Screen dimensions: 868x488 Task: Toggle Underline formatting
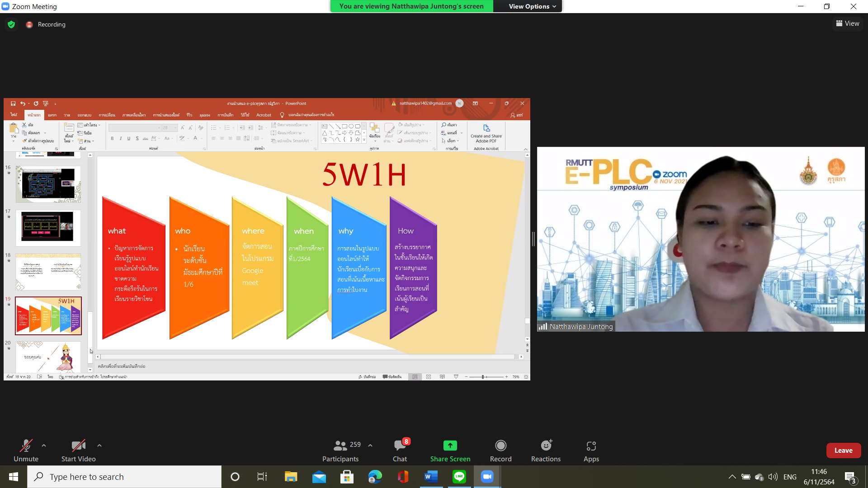[x=129, y=138]
